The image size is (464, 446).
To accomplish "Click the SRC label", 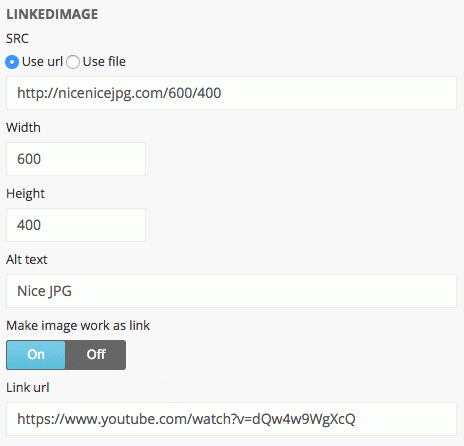I will pyautogui.click(x=17, y=38).
